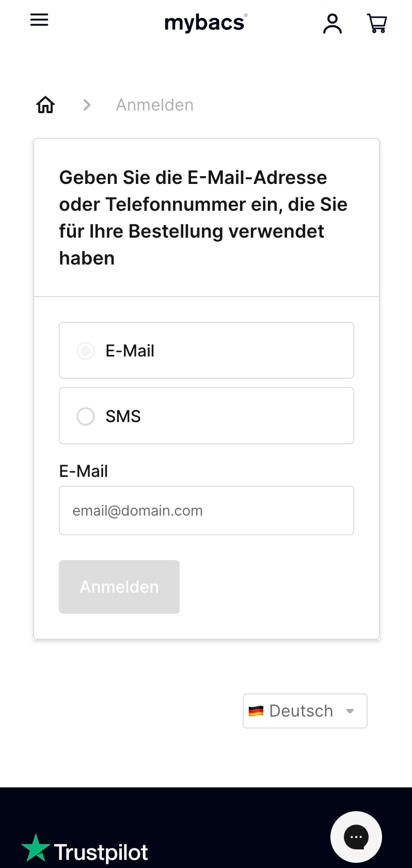Image resolution: width=412 pixels, height=868 pixels.
Task: Click the Anmelden breadcrumb item
Action: [x=155, y=105]
